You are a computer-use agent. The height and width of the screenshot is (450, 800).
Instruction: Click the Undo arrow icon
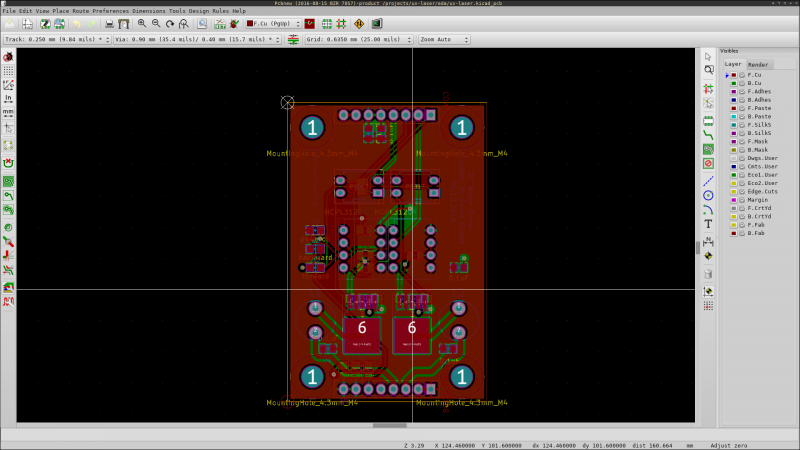pos(77,24)
